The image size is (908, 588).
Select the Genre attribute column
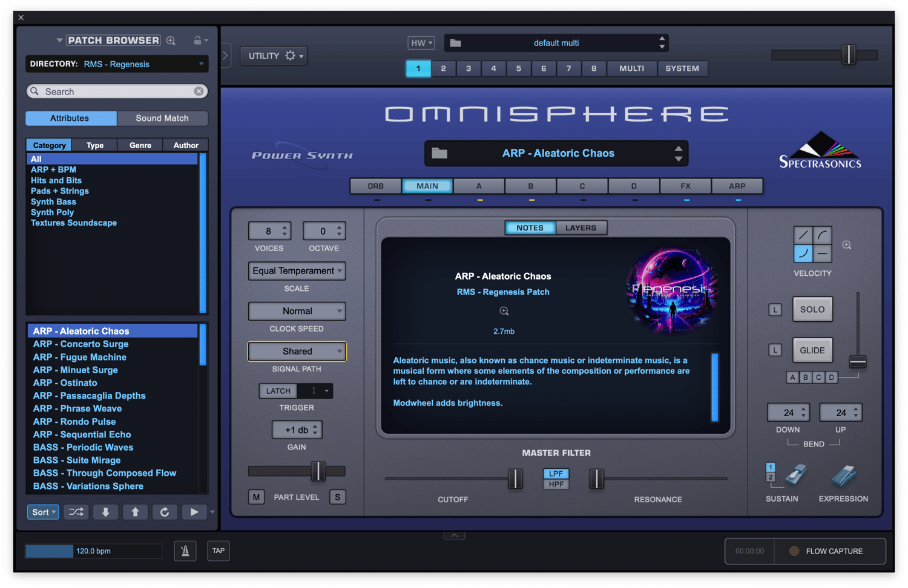[140, 145]
